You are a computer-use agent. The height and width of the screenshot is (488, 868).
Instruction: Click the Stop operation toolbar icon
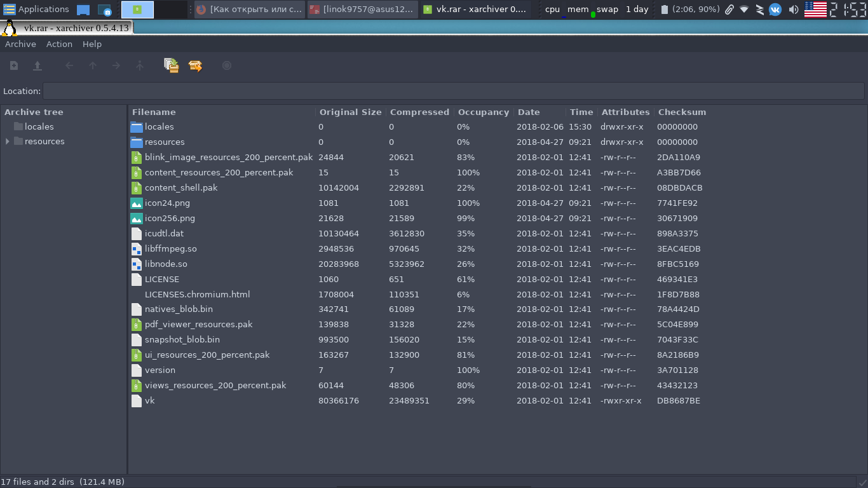click(227, 65)
